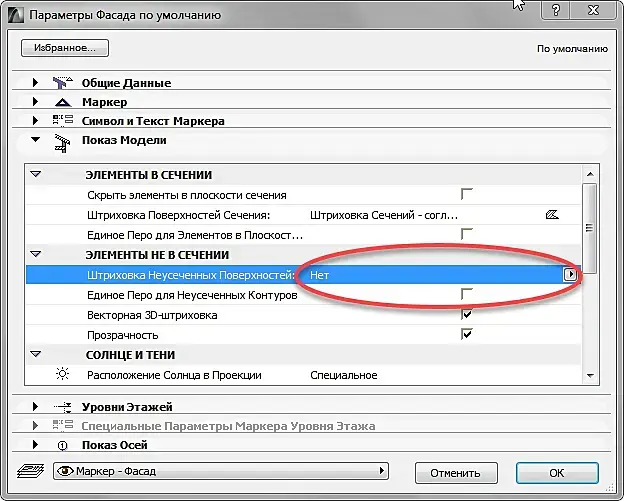Click the eye icon in Маркер - Фасад
This screenshot has width=624, height=501.
[x=65, y=471]
